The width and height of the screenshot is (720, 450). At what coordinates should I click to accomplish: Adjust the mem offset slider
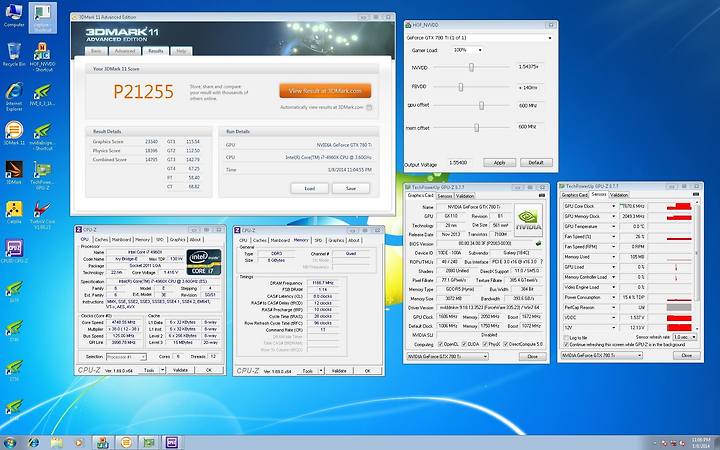(476, 128)
